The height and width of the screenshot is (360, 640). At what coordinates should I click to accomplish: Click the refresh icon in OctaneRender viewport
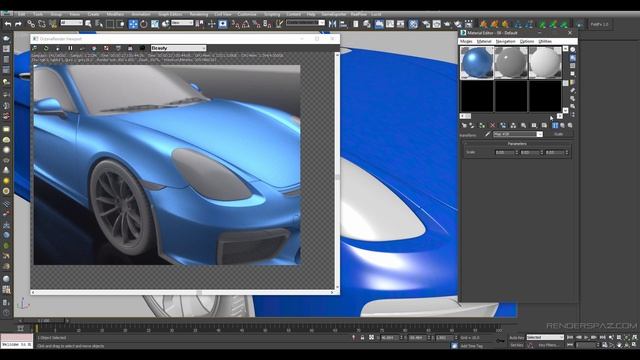coord(46,48)
